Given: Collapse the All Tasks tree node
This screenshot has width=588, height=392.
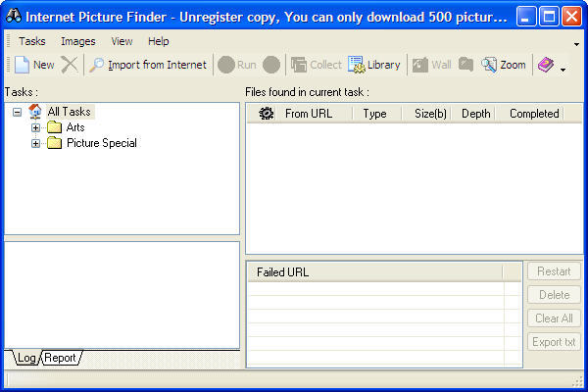Looking at the screenshot, I should click(17, 112).
